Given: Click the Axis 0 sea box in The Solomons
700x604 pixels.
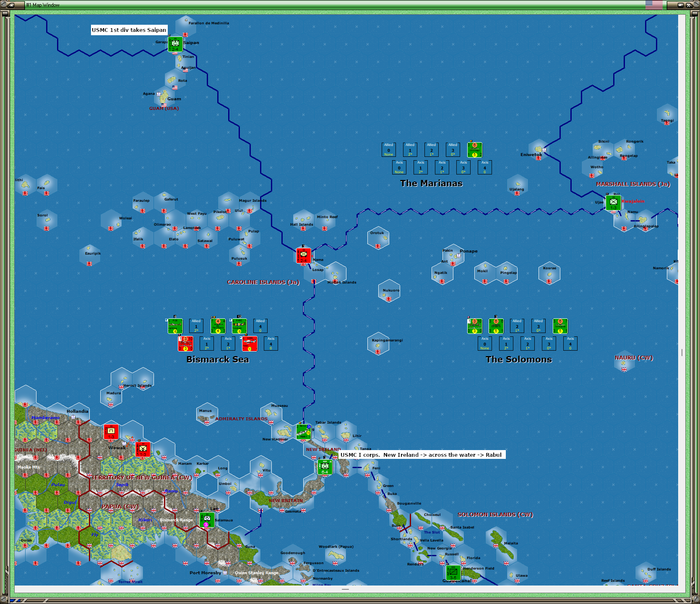Looking at the screenshot, I should coord(485,344).
